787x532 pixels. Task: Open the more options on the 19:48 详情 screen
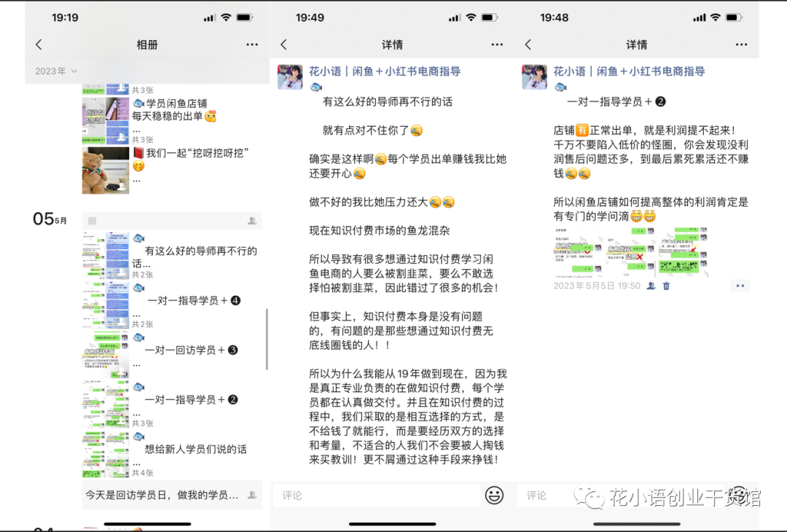click(x=741, y=44)
